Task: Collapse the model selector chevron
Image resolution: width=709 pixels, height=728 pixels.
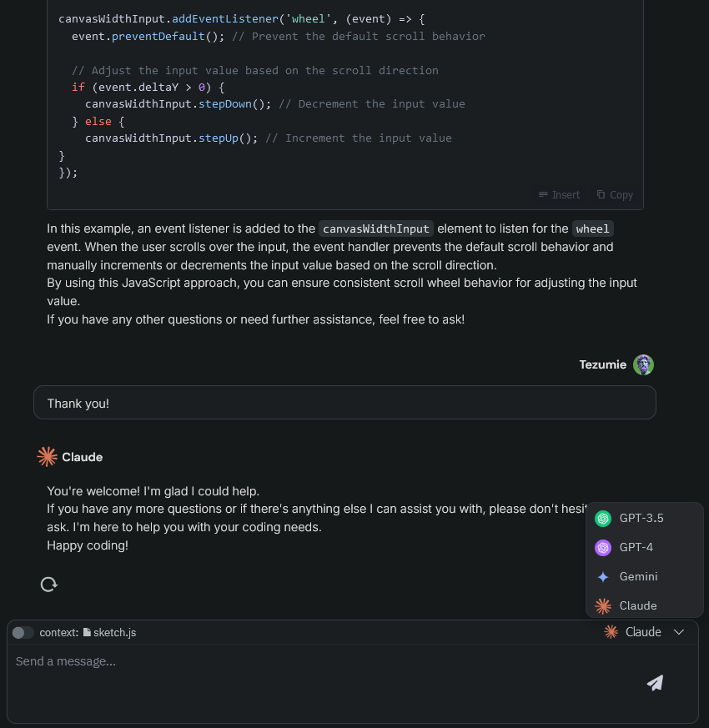Action: (x=679, y=632)
